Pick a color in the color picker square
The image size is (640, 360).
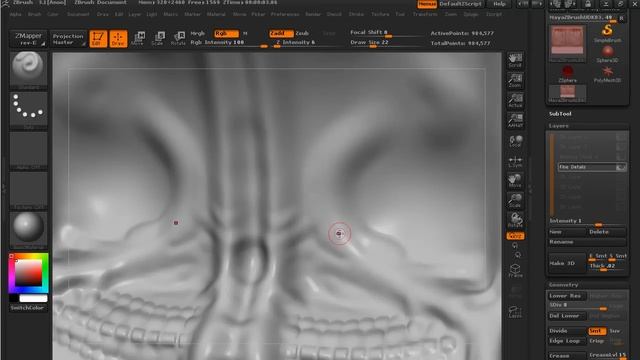pos(28,273)
